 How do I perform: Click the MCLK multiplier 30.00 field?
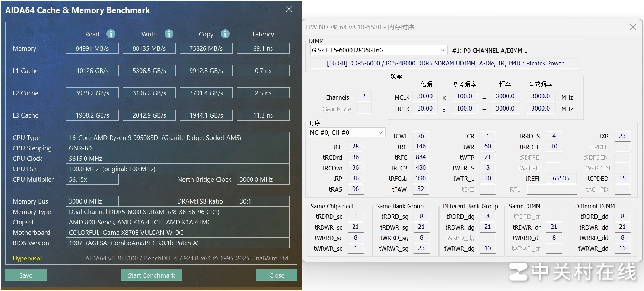click(425, 96)
